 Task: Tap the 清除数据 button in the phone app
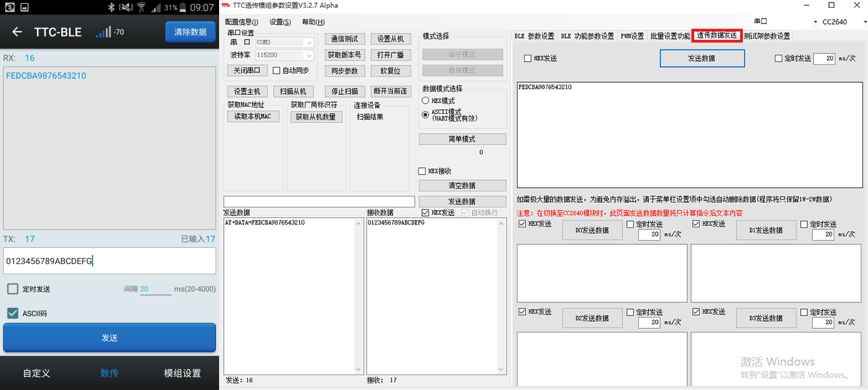(x=190, y=32)
